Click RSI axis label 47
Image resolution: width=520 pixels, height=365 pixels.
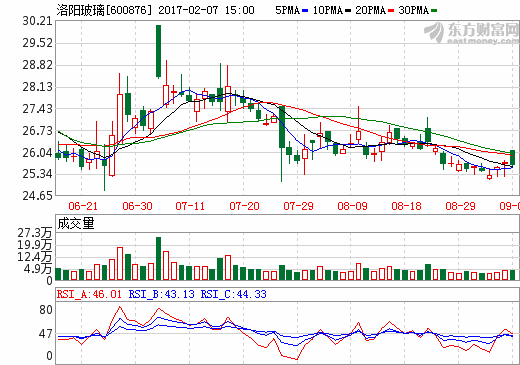coord(46,334)
